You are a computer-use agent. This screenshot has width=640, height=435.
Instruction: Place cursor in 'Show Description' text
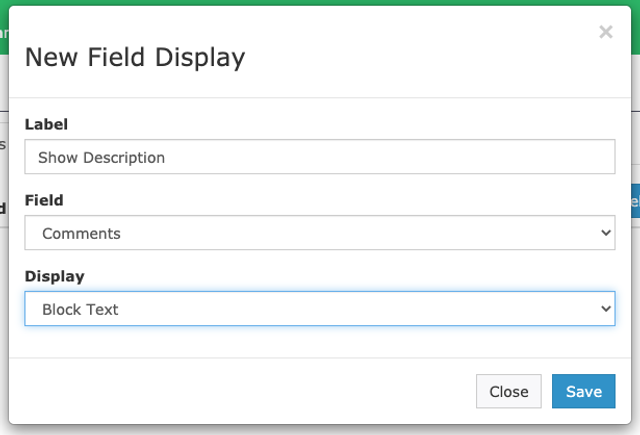coord(101,157)
